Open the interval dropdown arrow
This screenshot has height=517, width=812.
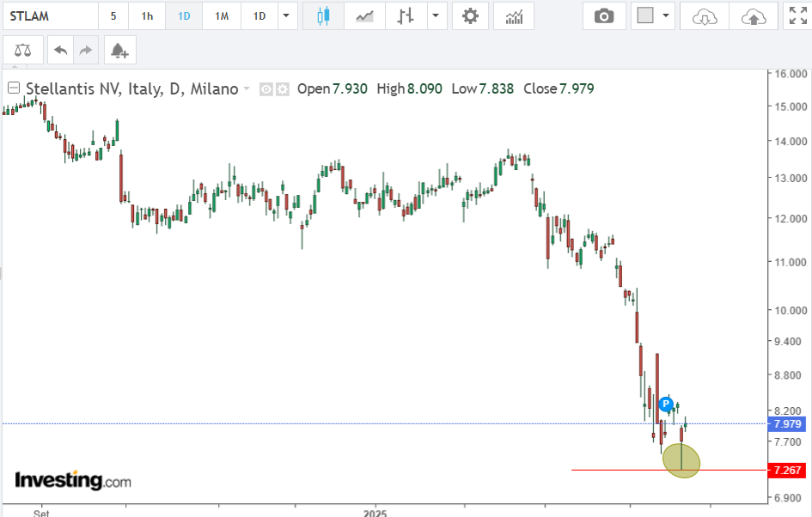(x=286, y=16)
